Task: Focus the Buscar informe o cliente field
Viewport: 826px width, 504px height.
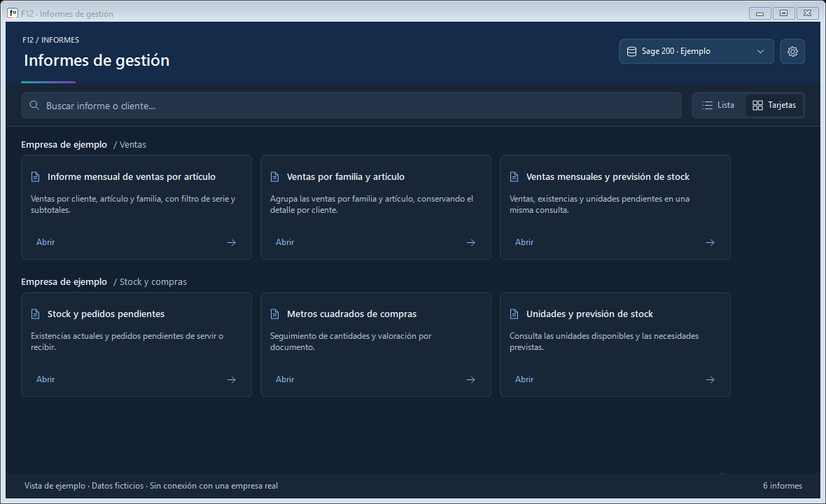Action: [351, 105]
